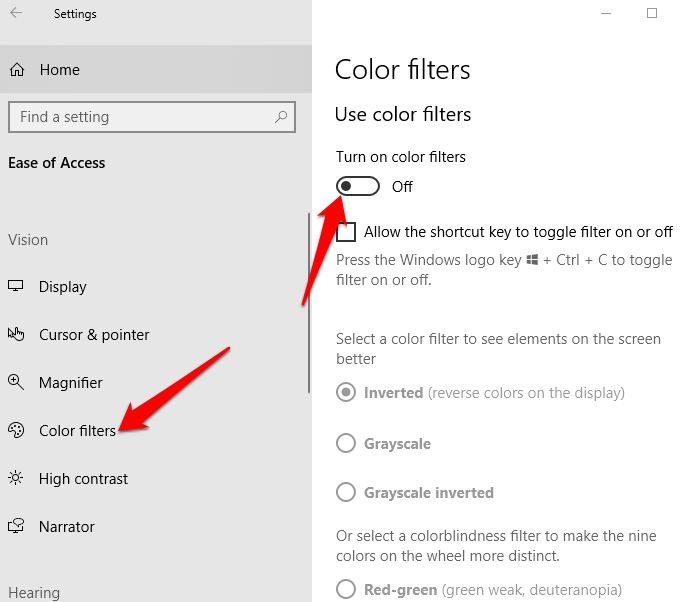
Task: Enable the shortcut key checkbox
Action: click(x=346, y=232)
